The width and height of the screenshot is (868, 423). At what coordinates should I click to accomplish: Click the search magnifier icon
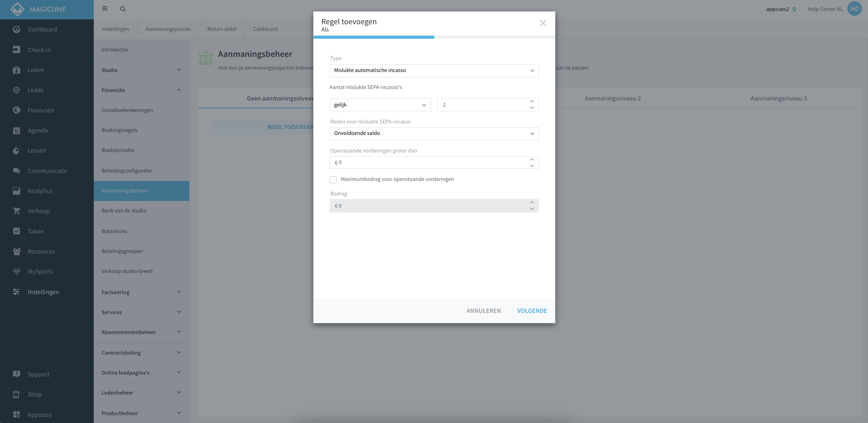pyautogui.click(x=123, y=9)
